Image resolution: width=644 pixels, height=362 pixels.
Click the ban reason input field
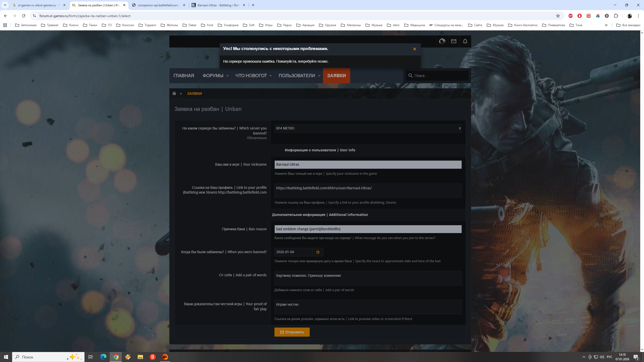(x=368, y=229)
